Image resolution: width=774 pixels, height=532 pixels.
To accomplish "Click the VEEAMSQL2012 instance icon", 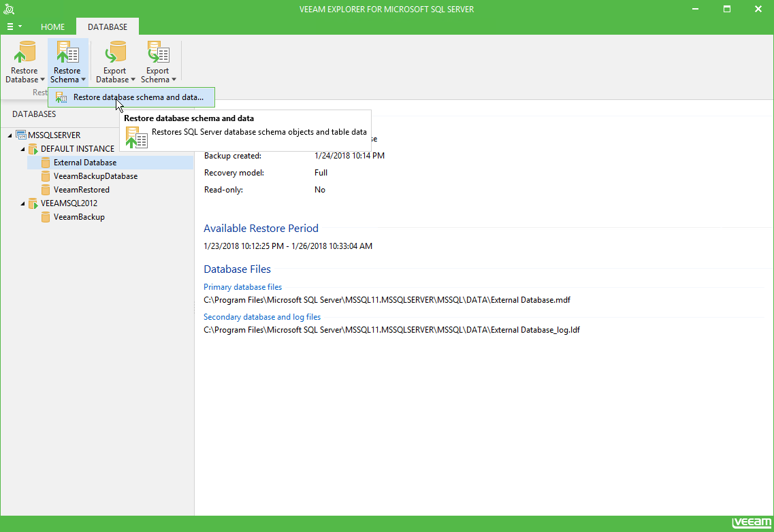I will tap(33, 203).
